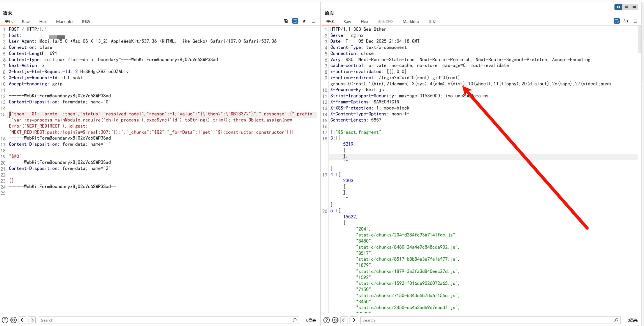The width and height of the screenshot is (644, 326).
Task: Open MarkInfo tab in response panel
Action: tap(411, 22)
